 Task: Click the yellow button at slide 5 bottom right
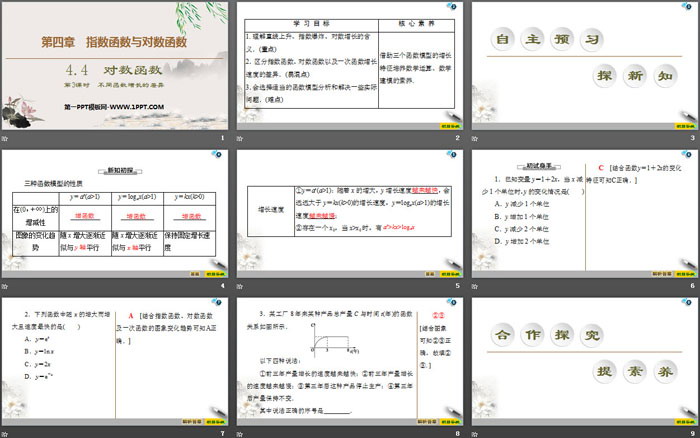(450, 274)
